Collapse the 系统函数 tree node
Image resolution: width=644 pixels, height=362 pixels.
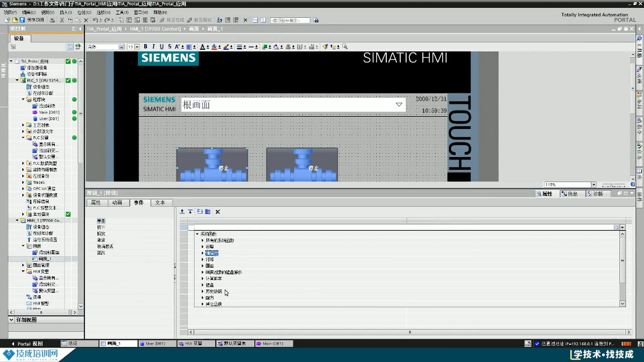pos(197,234)
